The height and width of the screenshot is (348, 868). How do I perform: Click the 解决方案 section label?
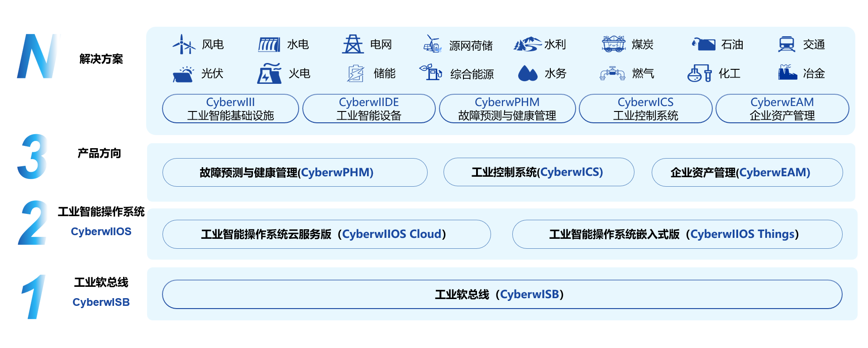click(x=101, y=59)
